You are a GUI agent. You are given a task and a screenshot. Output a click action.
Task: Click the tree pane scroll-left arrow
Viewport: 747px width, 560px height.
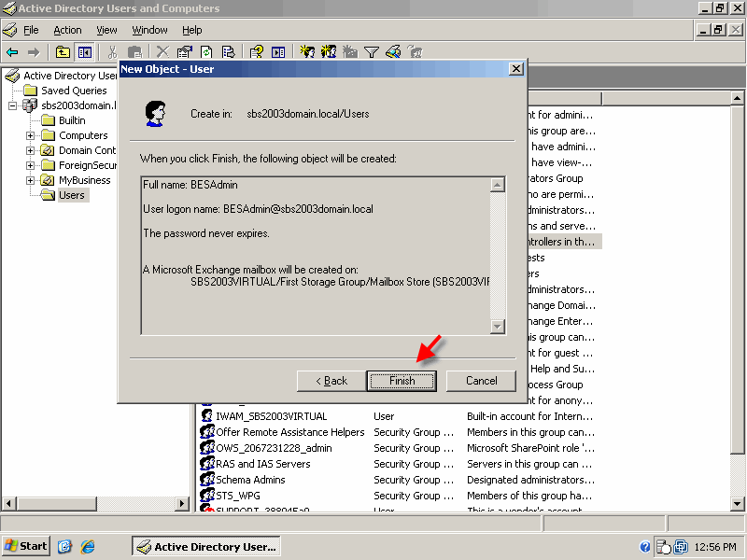click(9, 503)
